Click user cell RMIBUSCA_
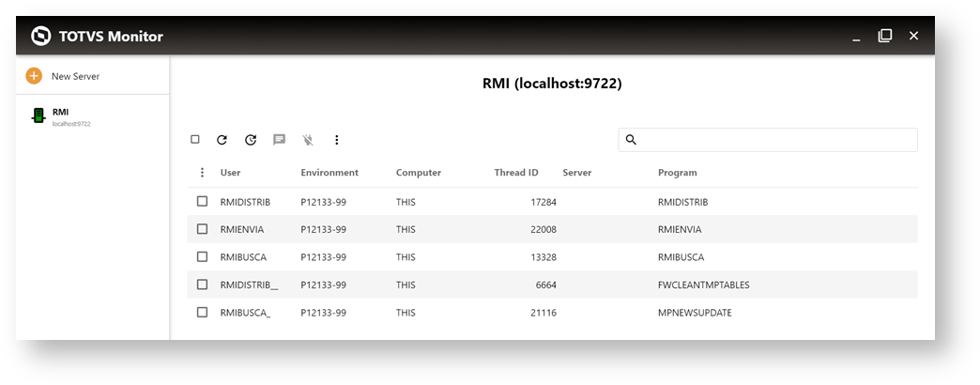Screen dimensions: 980x385 [245, 313]
